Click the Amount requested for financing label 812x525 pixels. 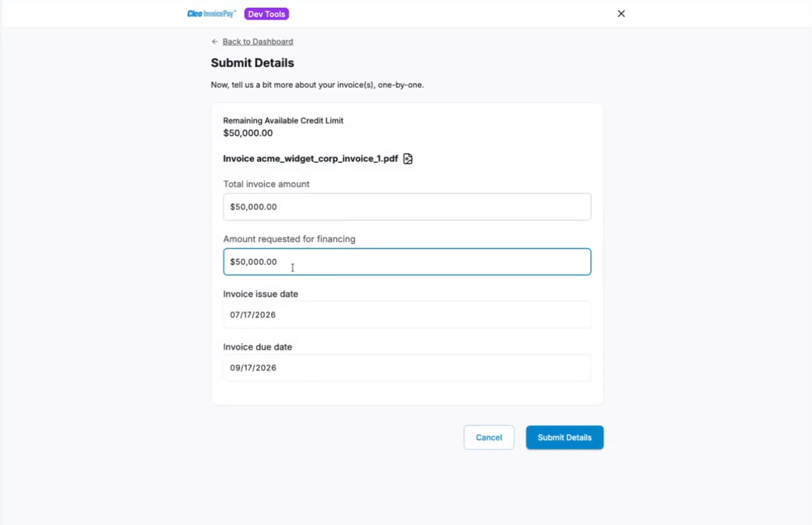(x=289, y=239)
